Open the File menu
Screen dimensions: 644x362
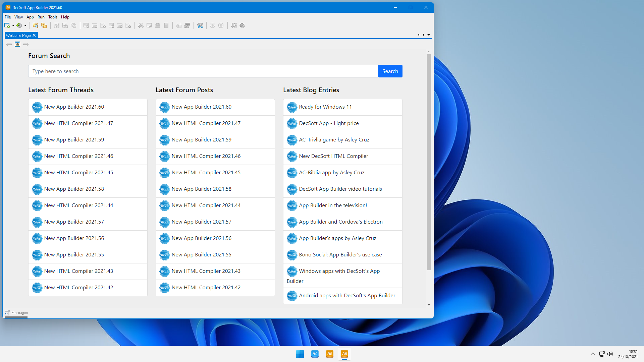[7, 17]
